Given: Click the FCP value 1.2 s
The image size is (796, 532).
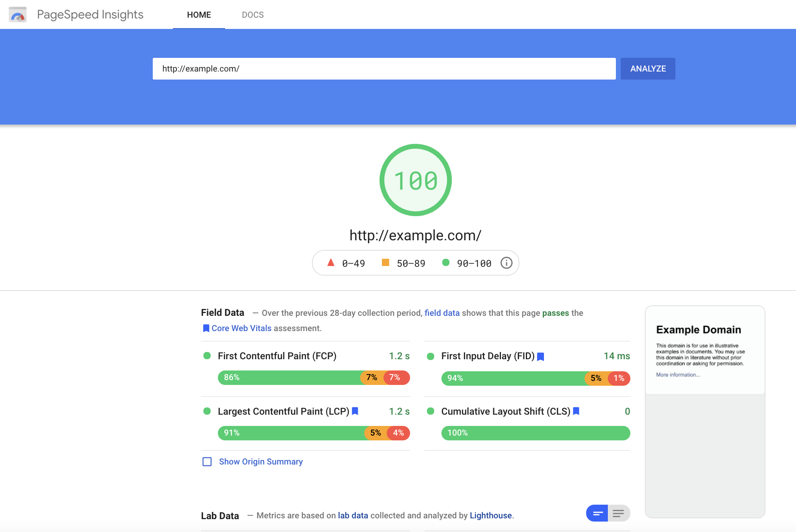Looking at the screenshot, I should [399, 356].
